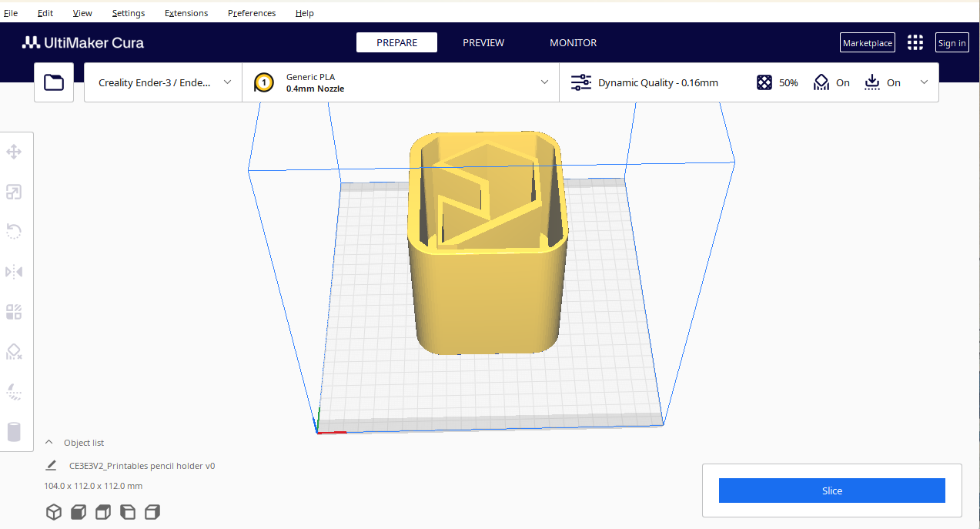Click the print settings sliders icon
The width and height of the screenshot is (980, 529).
pyautogui.click(x=581, y=82)
